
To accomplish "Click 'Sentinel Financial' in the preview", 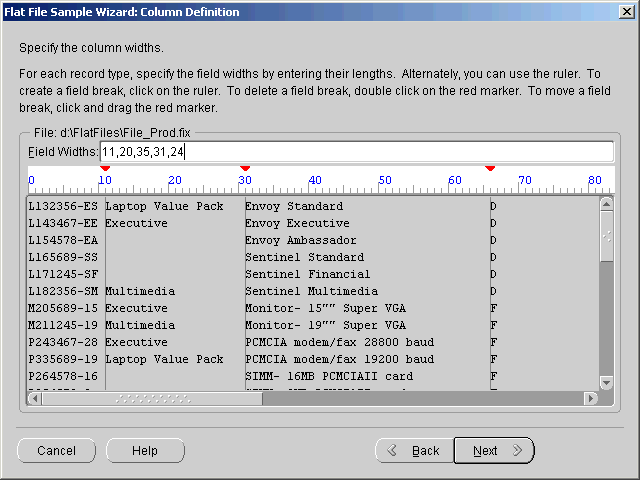I will pos(308,274).
